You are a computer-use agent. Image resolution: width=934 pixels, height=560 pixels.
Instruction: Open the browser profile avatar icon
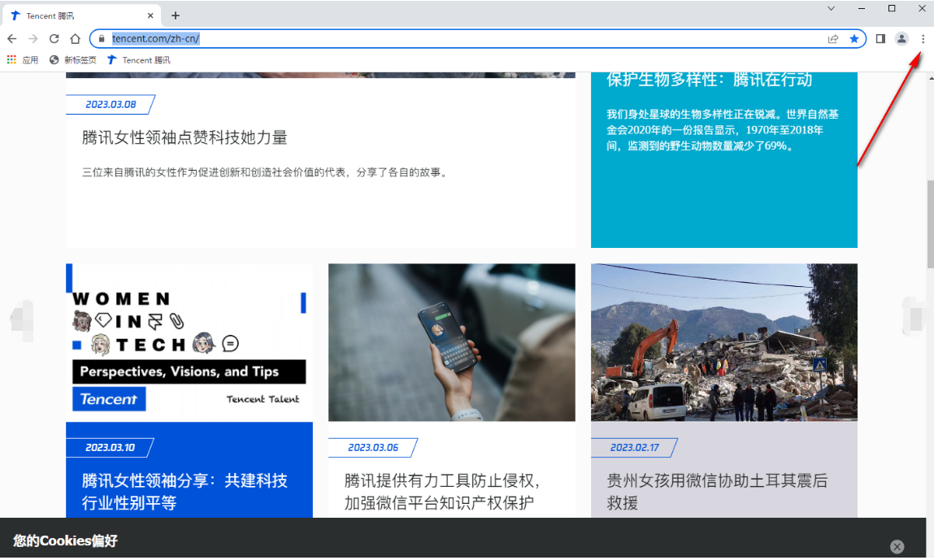(x=901, y=38)
